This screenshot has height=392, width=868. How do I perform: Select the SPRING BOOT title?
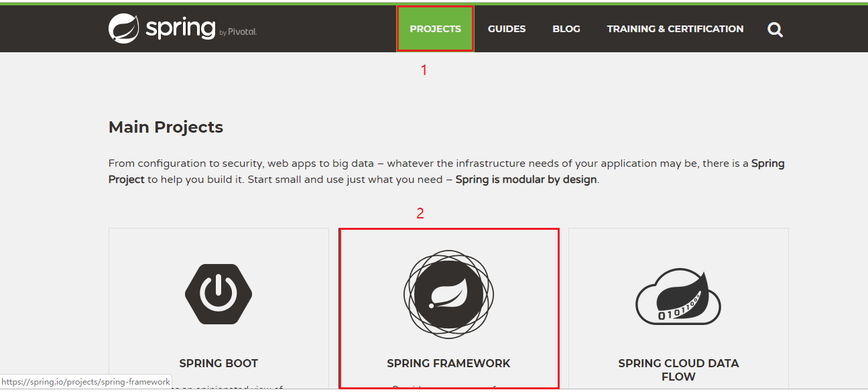219,363
